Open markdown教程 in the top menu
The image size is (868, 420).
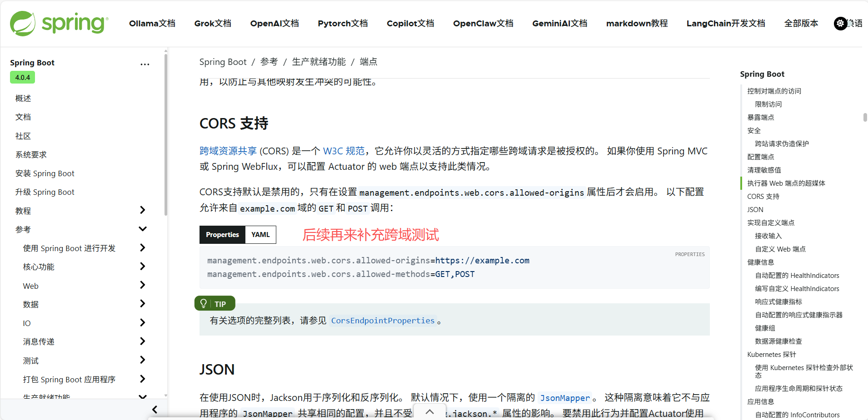[x=637, y=23]
